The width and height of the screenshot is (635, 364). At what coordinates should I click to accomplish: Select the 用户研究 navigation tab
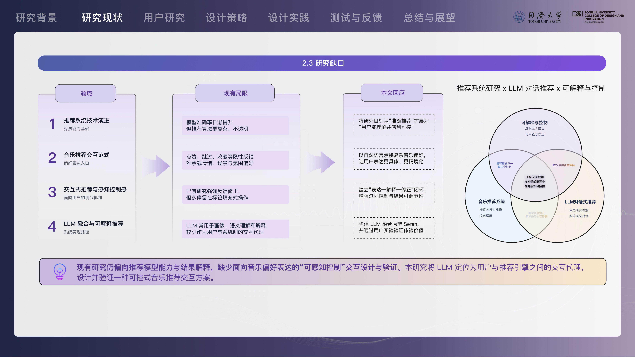coord(164,18)
